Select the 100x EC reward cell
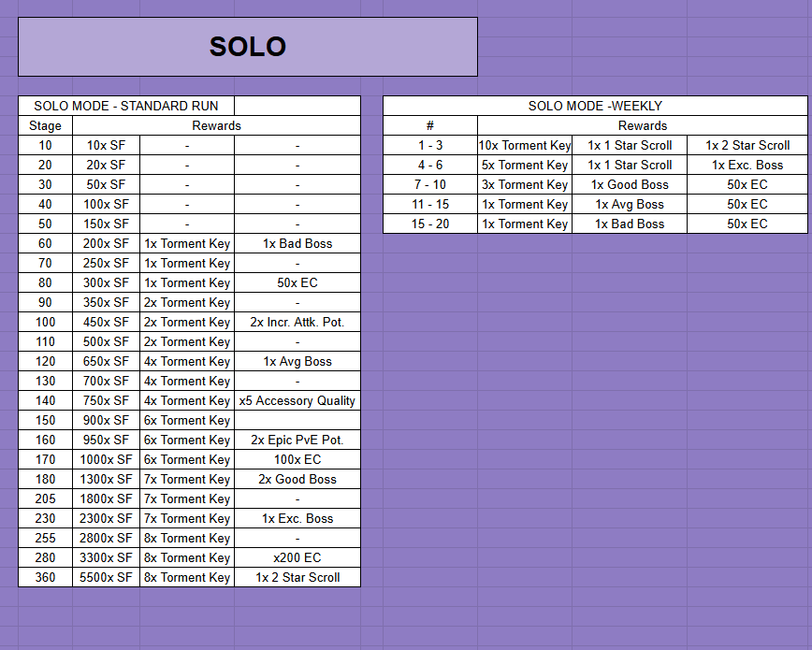This screenshot has width=812, height=650. 297,459
